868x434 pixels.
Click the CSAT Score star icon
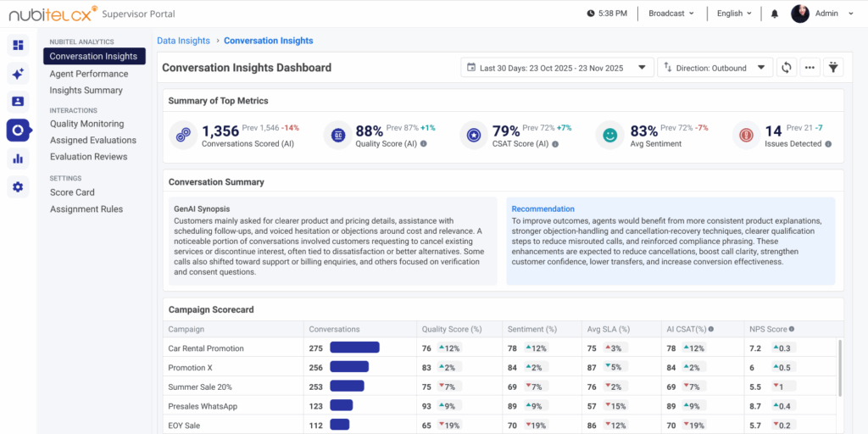(x=474, y=135)
